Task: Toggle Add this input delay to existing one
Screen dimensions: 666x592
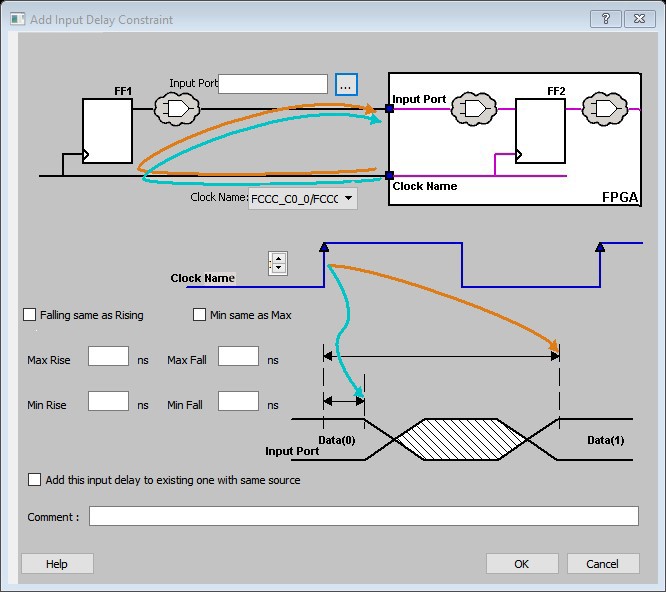Action: click(36, 480)
